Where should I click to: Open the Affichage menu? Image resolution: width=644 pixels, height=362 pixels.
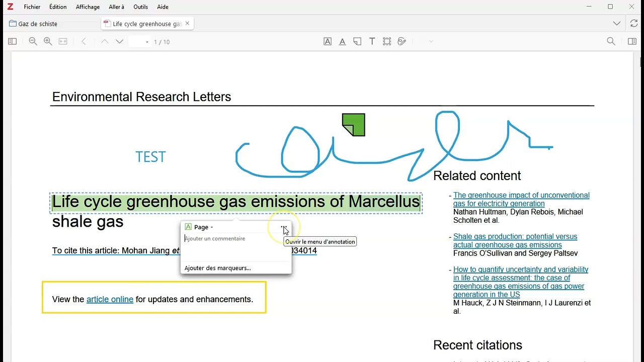[x=88, y=7]
